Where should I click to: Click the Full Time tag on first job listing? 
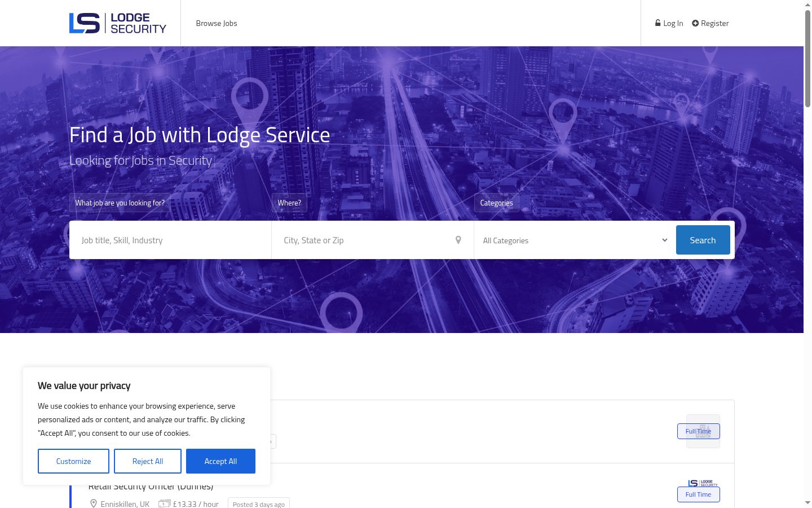(x=699, y=431)
